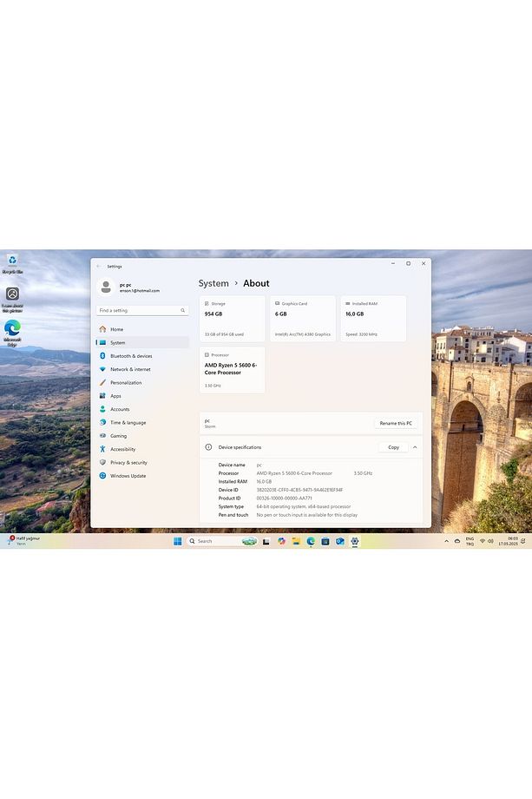Click the 64-bit operating system text
The width and height of the screenshot is (532, 799).
click(x=304, y=506)
